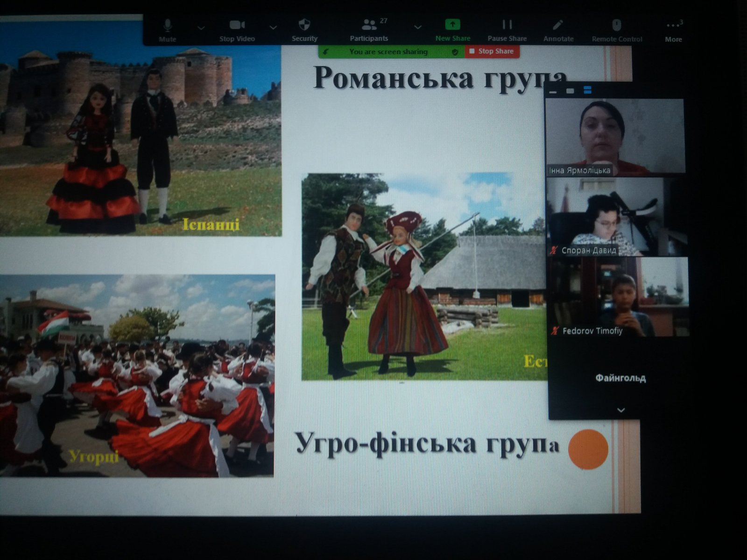The height and width of the screenshot is (560, 747).
Task: Click the Stop Video camera icon
Action: [x=237, y=30]
